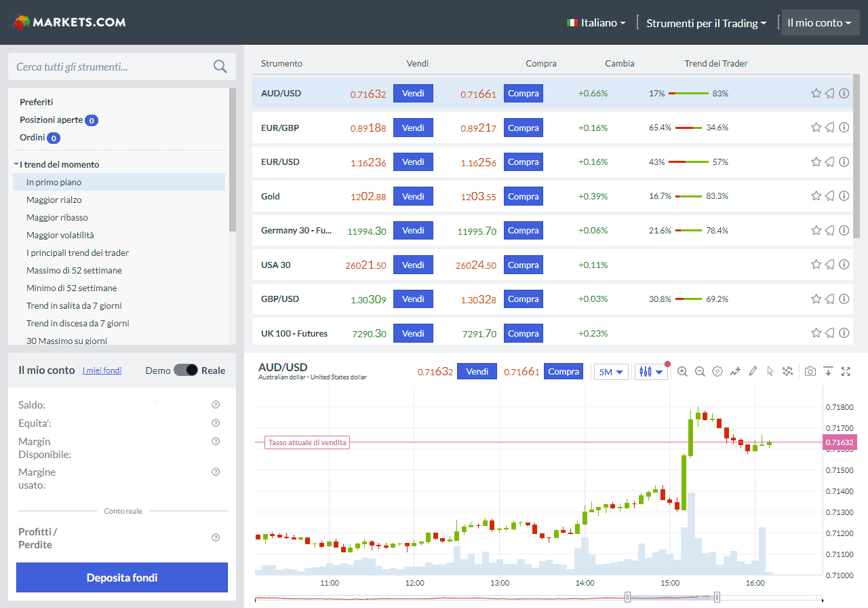Open the 5M timeframe dropdown
Screen dimensions: 868x608
(x=611, y=372)
